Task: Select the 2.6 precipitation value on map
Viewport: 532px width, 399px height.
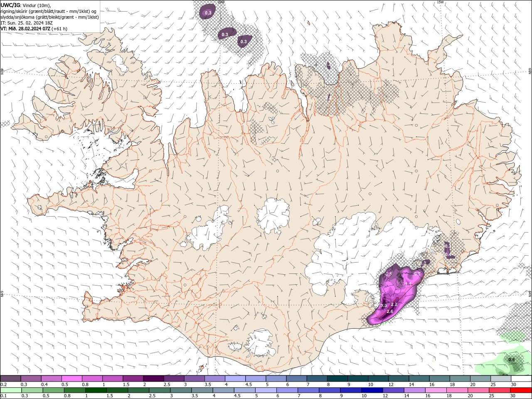Action: coord(390,311)
